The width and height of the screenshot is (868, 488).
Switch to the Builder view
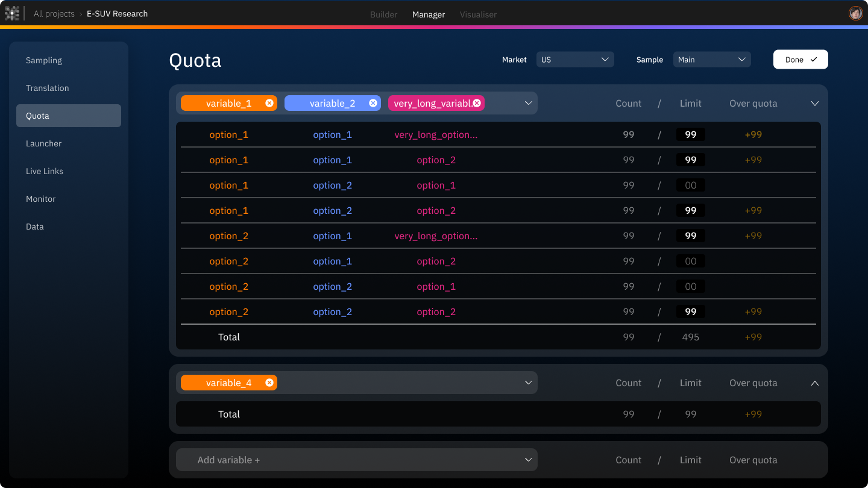point(383,14)
